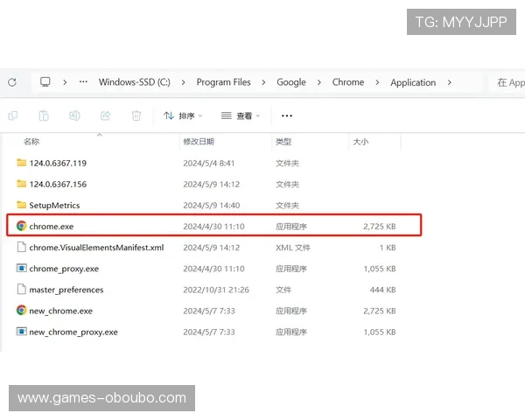525x420 pixels.
Task: Click the chrome.exe file name
Action: (52, 227)
